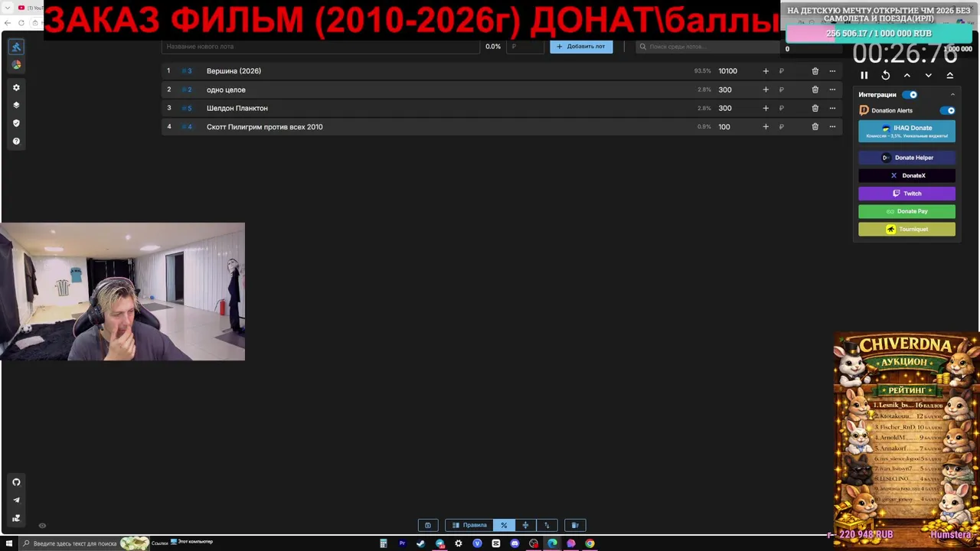
Task: Open Google Chrome from the taskbar
Action: (590, 543)
